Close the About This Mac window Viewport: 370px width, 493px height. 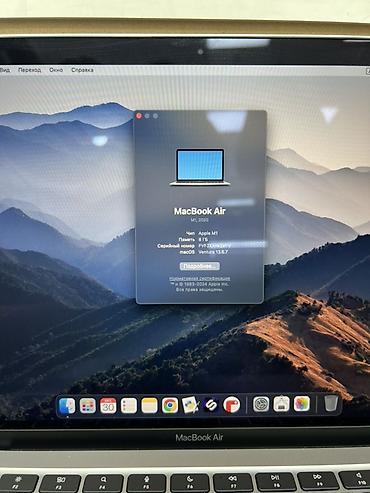[x=139, y=116]
